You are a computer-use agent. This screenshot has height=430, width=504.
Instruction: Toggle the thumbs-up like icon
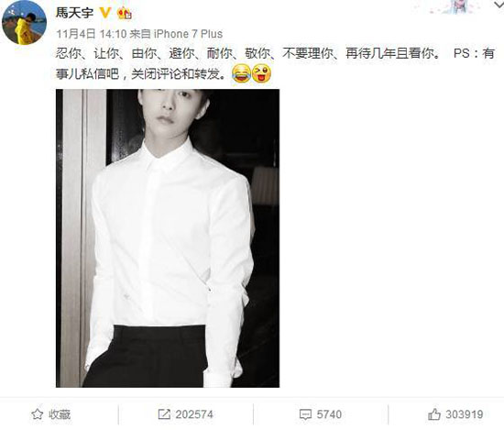click(434, 414)
